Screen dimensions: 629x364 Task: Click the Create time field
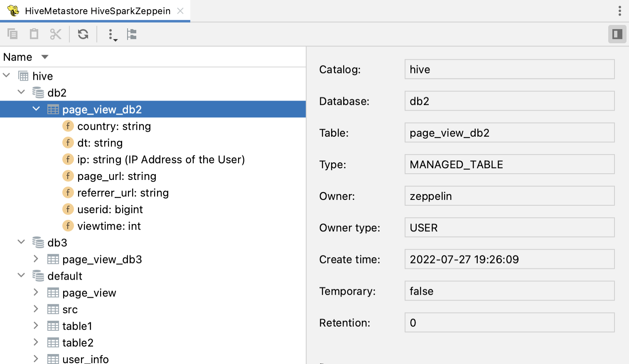click(x=509, y=259)
